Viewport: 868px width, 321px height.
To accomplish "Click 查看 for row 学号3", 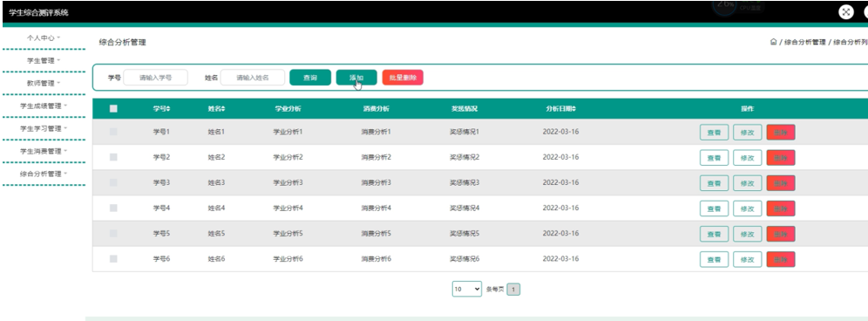I will (714, 183).
